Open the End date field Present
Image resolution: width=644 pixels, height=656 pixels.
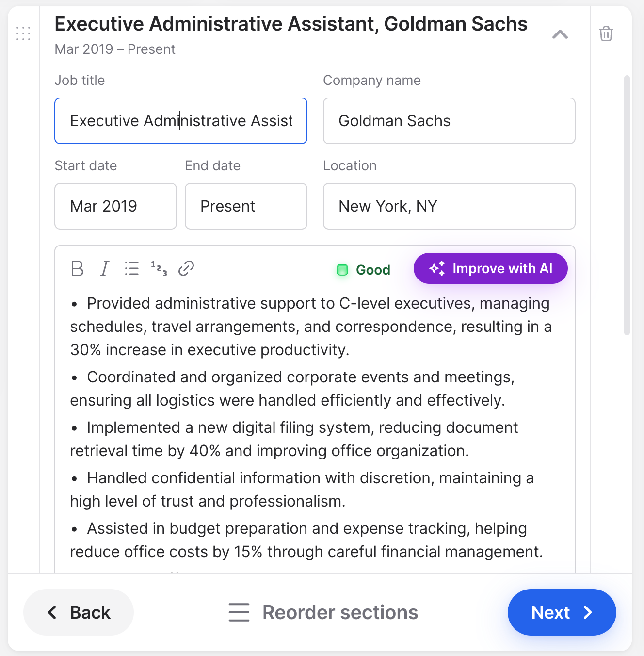click(246, 206)
